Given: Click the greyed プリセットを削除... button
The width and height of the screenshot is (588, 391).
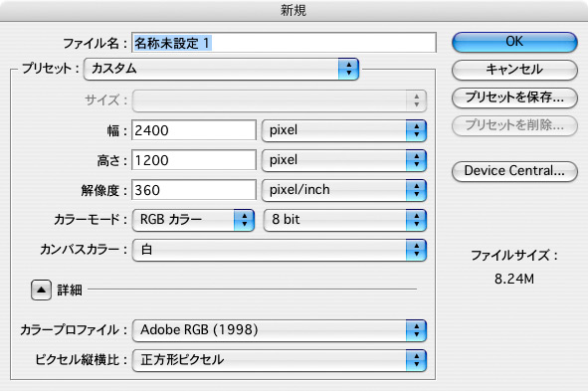Looking at the screenshot, I should [514, 125].
